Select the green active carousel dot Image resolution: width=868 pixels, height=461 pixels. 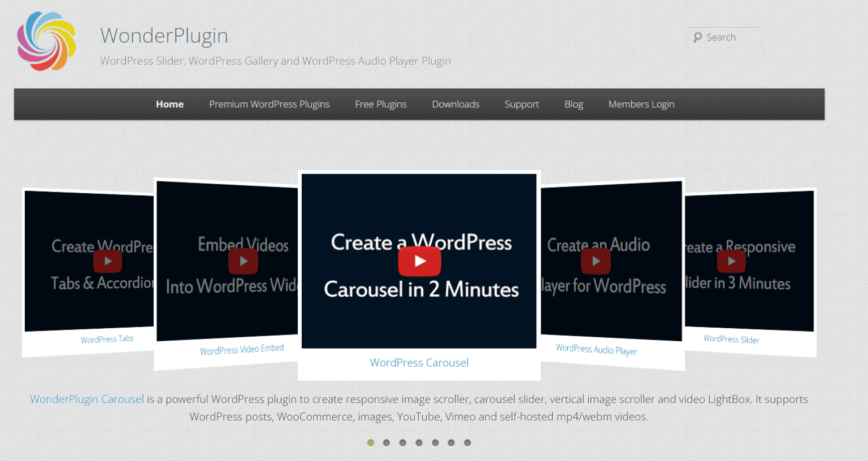370,443
